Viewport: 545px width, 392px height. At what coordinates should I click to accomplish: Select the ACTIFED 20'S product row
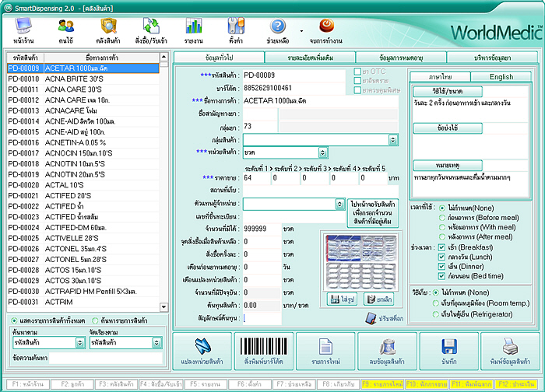pyautogui.click(x=83, y=195)
